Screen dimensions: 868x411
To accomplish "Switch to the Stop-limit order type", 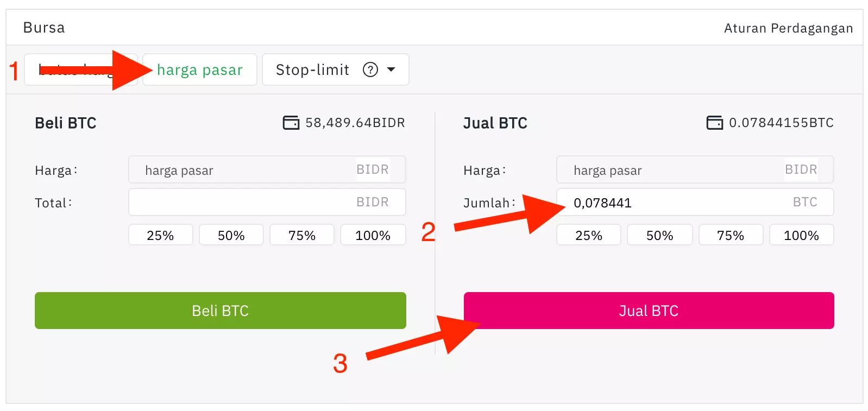I will click(x=312, y=69).
